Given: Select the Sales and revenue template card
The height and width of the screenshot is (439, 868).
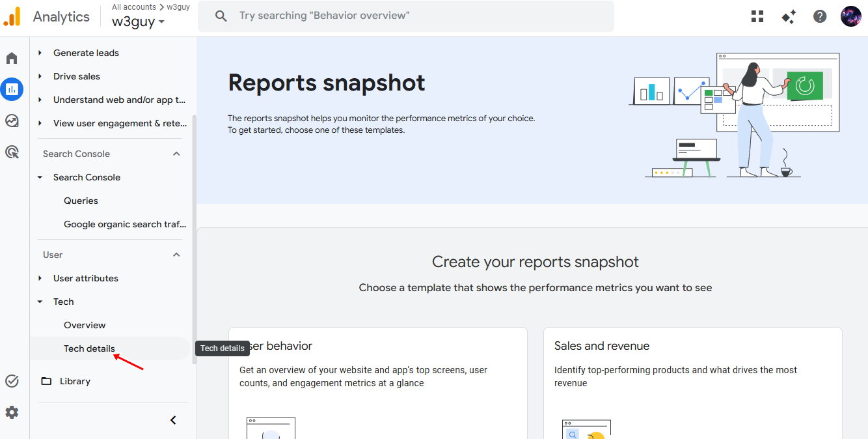Looking at the screenshot, I should tap(693, 383).
